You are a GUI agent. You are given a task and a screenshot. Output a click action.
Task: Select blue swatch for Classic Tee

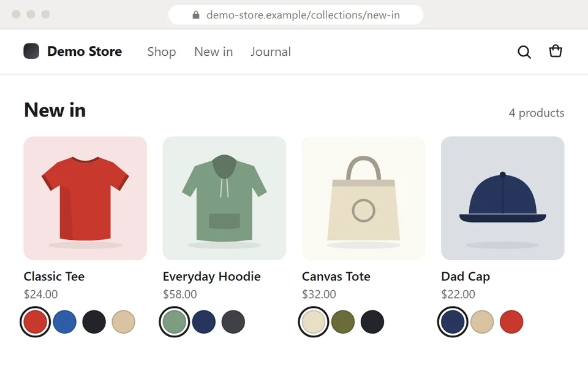coord(64,322)
